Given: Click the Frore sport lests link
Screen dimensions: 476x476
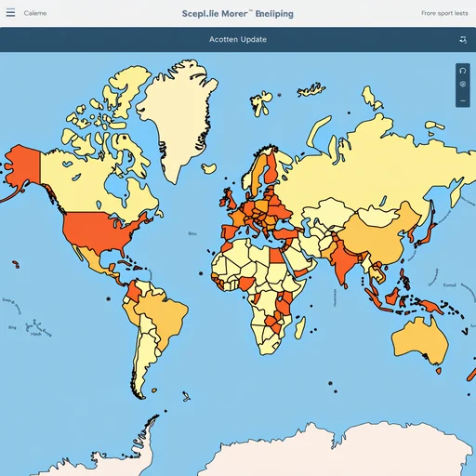Looking at the screenshot, I should [444, 13].
